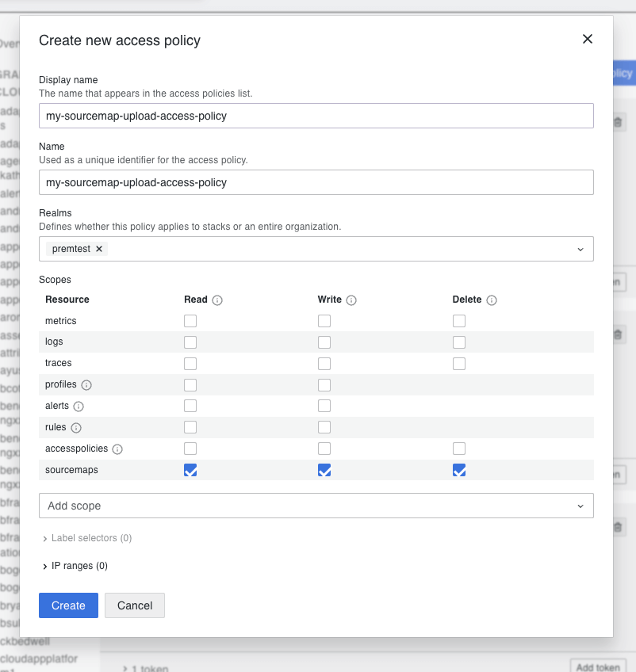This screenshot has height=672, width=636.
Task: Expand the IP ranges section
Action: (75, 566)
